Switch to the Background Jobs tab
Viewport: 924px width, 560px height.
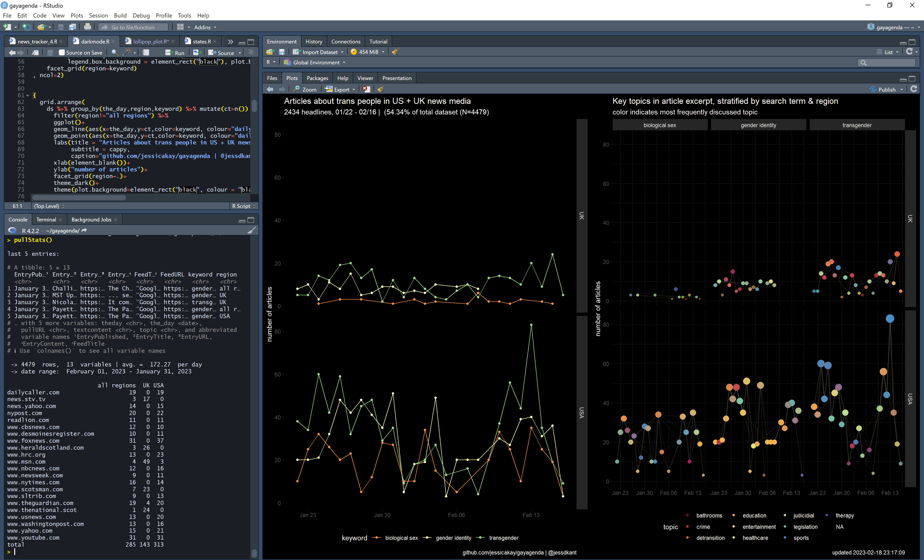[x=91, y=220]
